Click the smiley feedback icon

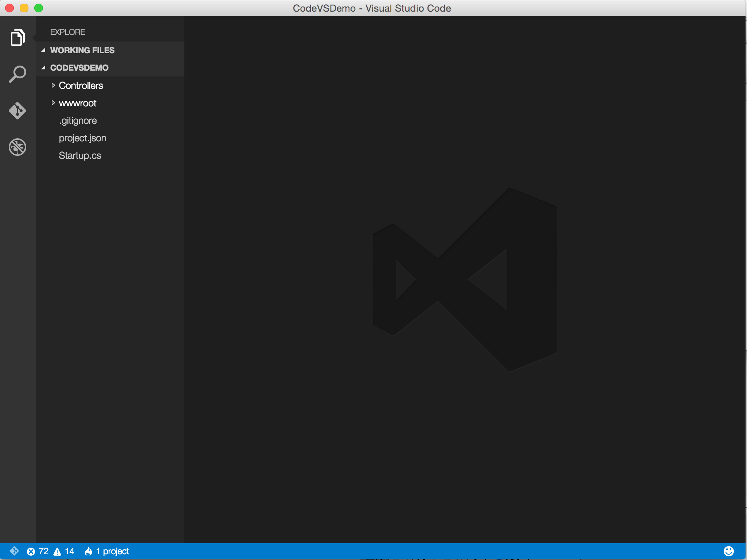click(729, 551)
